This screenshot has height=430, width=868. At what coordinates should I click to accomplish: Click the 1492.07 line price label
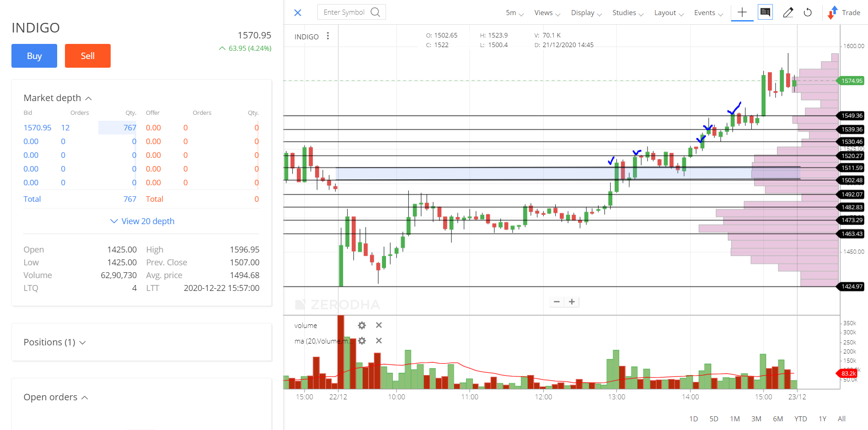pyautogui.click(x=851, y=194)
